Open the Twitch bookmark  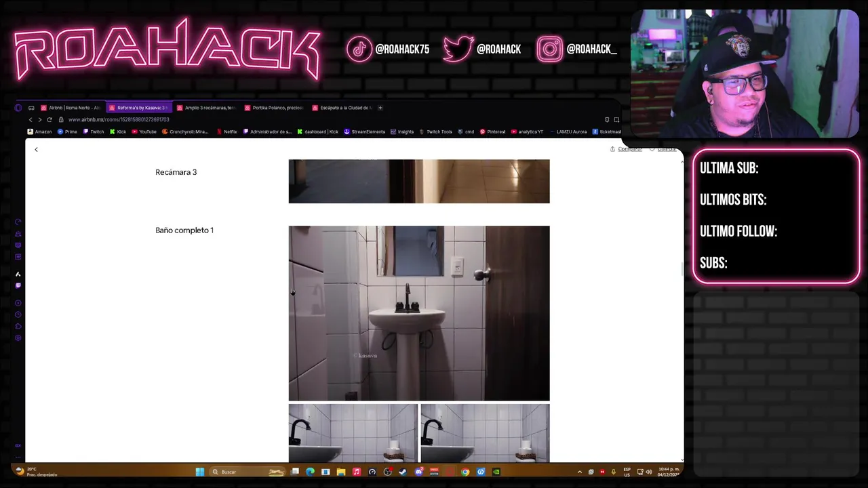(x=94, y=131)
